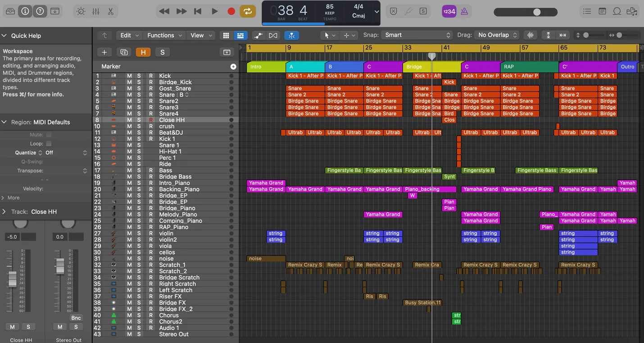644x343 pixels.
Task: Open the Quantize Off popup
Action: click(66, 153)
